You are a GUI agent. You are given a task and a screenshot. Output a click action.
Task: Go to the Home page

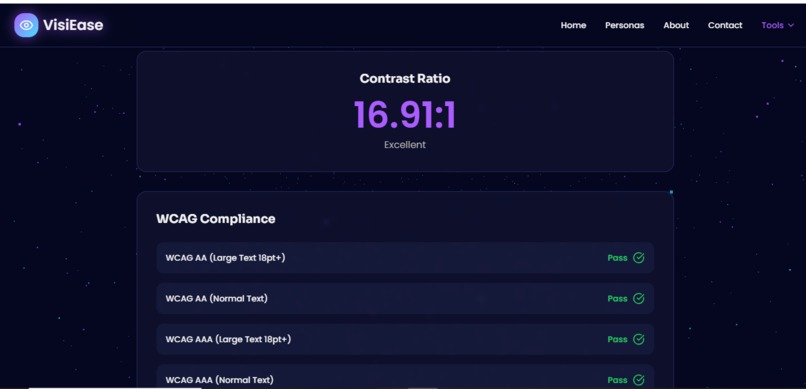tap(573, 25)
